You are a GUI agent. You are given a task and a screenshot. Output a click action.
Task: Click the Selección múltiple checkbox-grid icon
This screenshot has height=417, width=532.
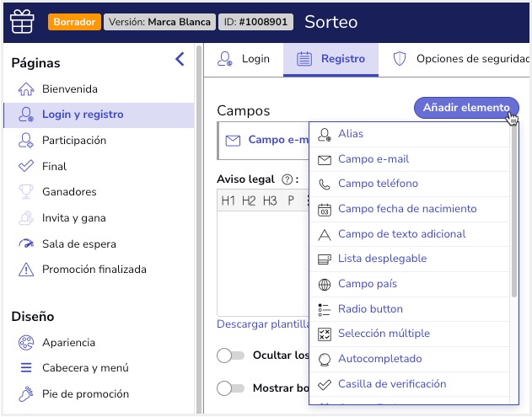[x=325, y=334]
